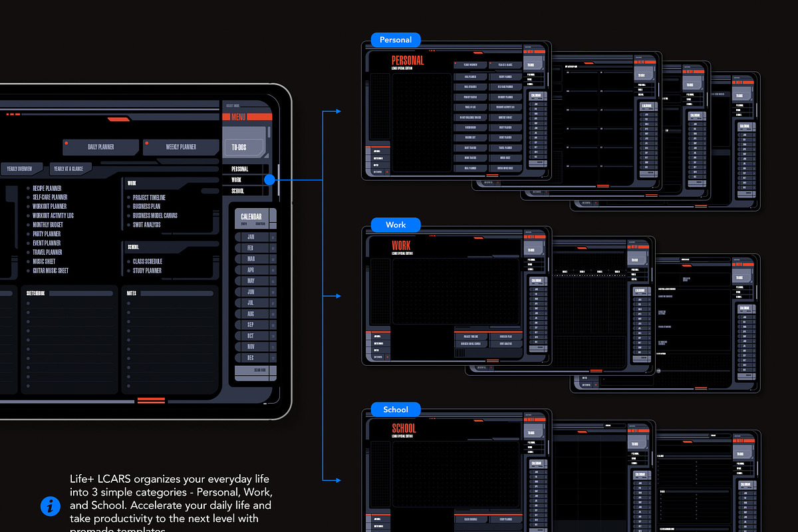The height and width of the screenshot is (532, 798).
Task: Open the JUN calendar month
Action: pos(255,292)
